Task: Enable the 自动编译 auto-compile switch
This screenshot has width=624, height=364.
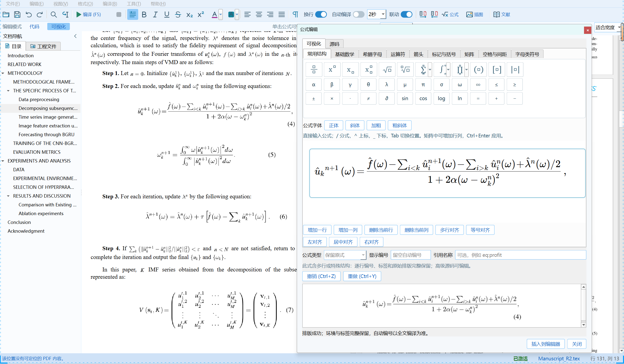Action: click(x=359, y=14)
